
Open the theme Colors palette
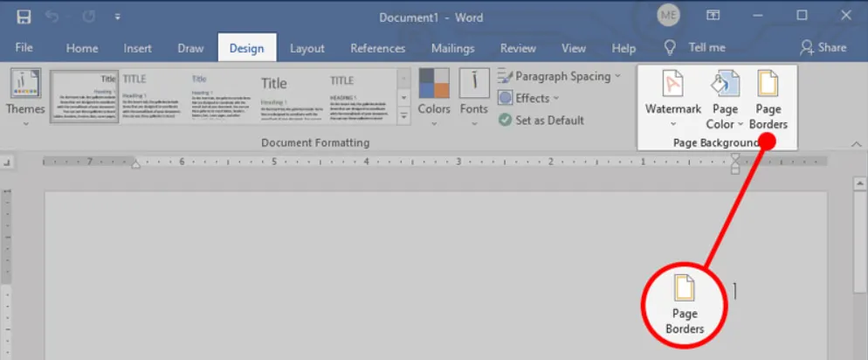click(434, 98)
